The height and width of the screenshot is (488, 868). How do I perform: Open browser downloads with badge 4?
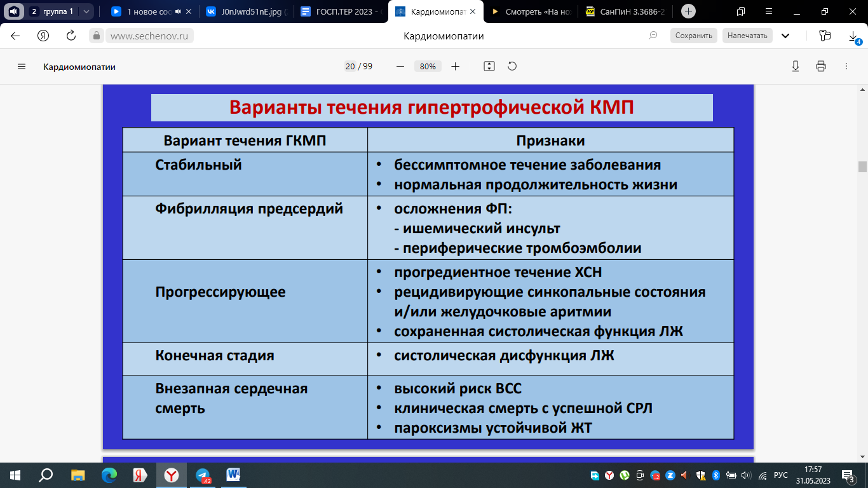click(854, 37)
